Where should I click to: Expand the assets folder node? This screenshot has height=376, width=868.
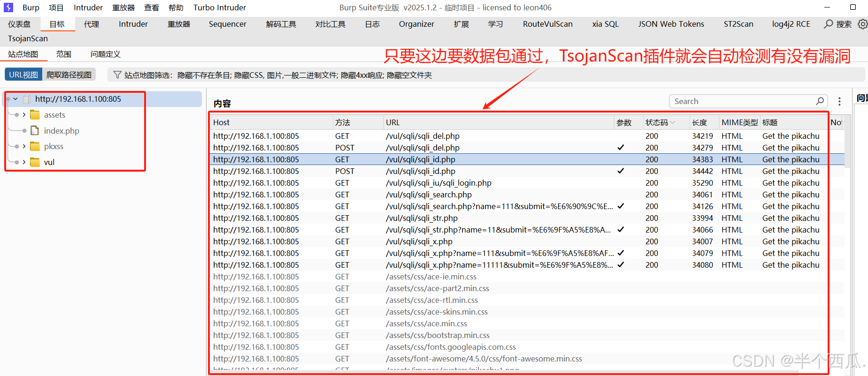click(24, 115)
